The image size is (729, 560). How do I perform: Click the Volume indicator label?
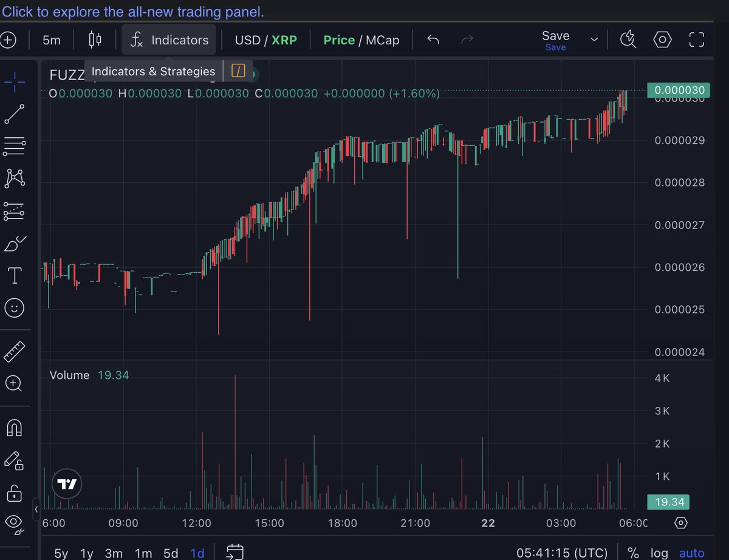pos(69,375)
